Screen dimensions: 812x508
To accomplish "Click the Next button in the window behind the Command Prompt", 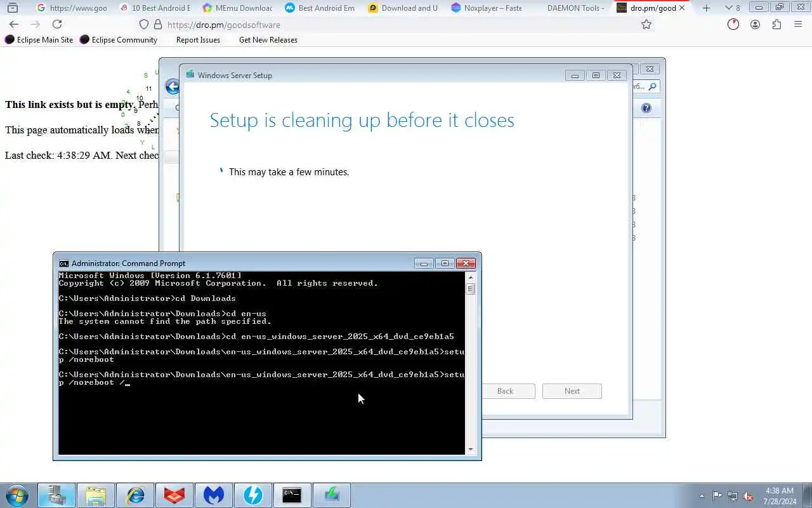I will (572, 391).
